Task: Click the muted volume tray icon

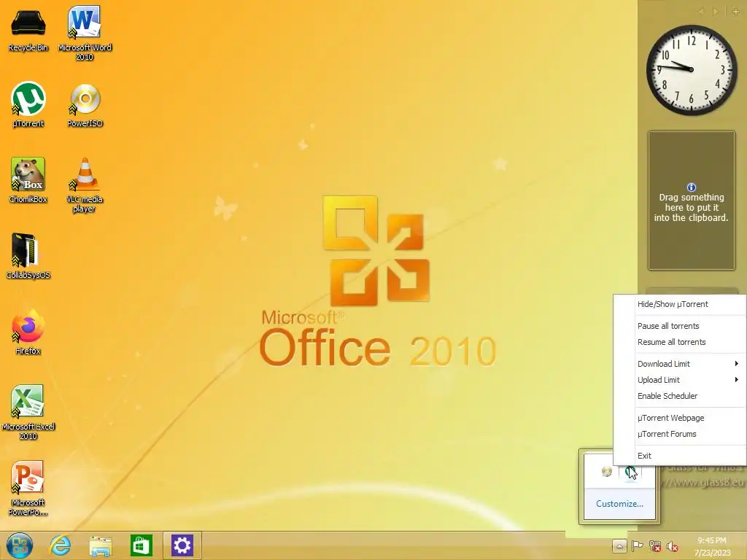Action: (672, 546)
